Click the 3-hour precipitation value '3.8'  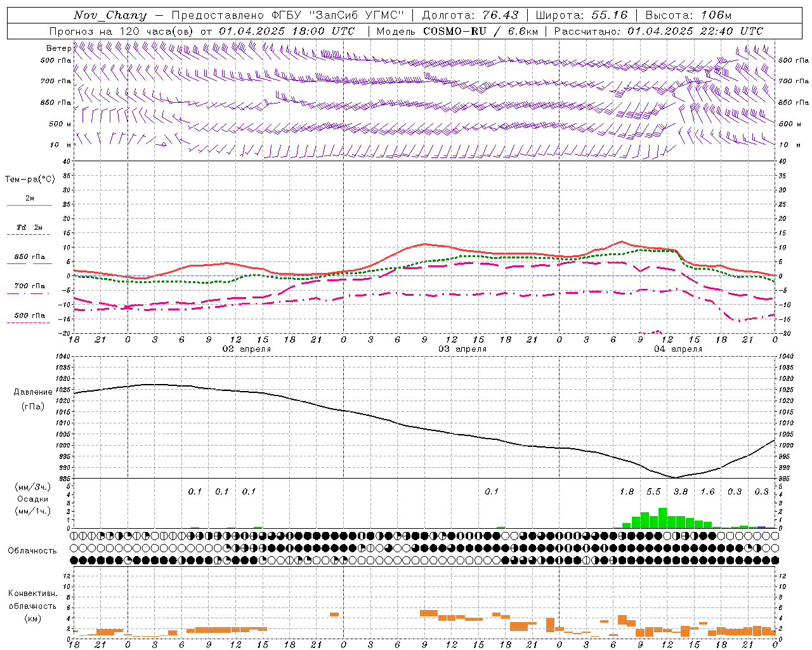[x=681, y=492]
